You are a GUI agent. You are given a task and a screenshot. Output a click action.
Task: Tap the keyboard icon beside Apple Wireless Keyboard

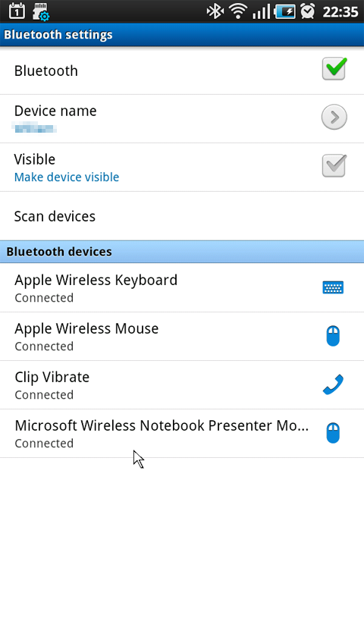333,287
